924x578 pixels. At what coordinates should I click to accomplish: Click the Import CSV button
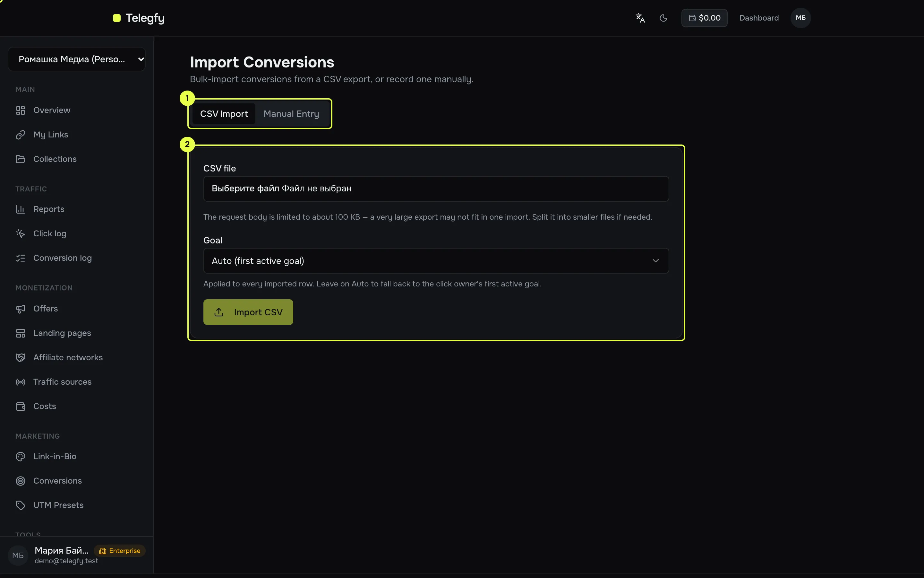pyautogui.click(x=248, y=312)
